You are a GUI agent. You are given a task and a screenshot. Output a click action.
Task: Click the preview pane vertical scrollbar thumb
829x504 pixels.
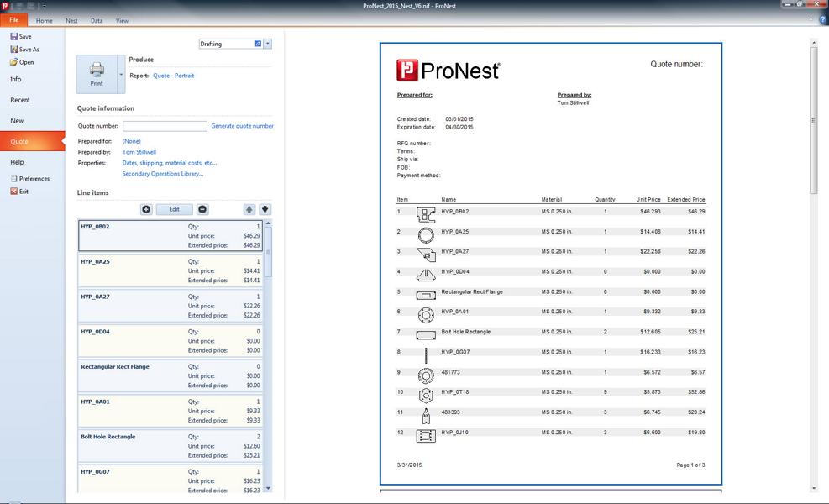click(814, 121)
